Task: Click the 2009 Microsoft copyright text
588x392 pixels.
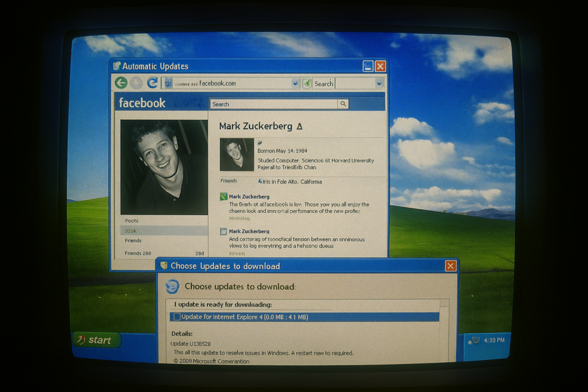Action: (211, 361)
